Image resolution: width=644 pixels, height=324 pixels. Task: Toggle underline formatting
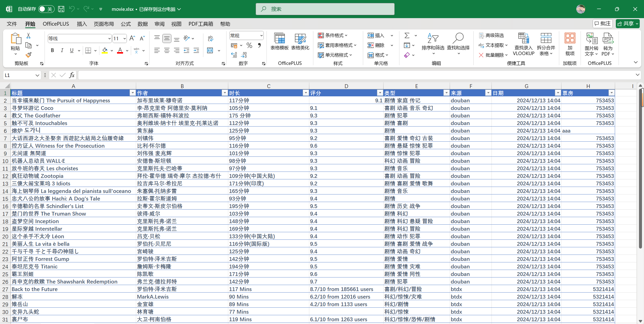coord(72,50)
